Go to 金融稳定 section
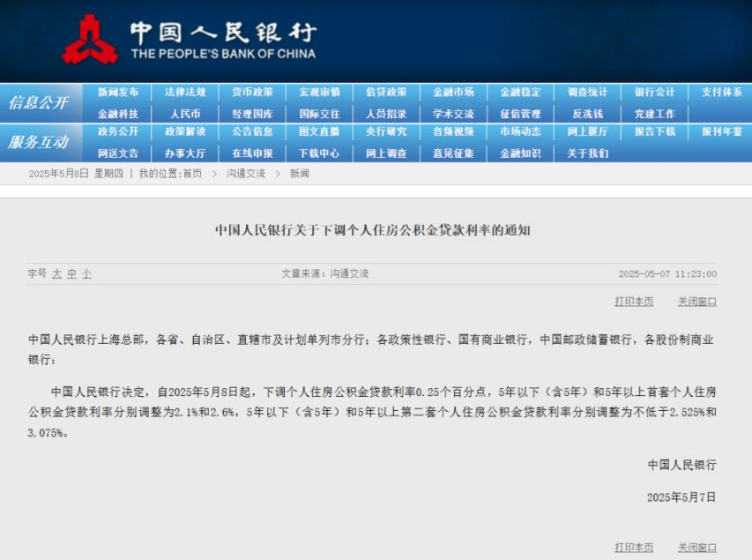 [x=521, y=92]
